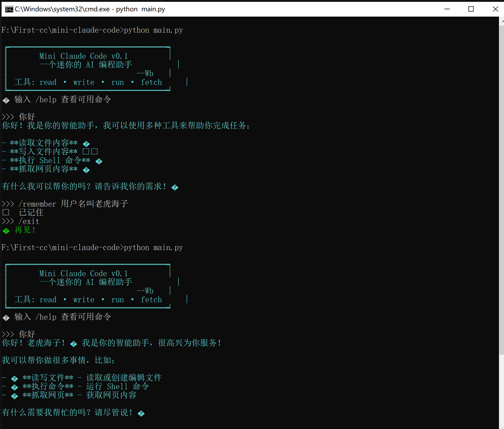Viewport: 504px width, 429px height.
Task: Click the line "有什么需要我帮忙的吗？请尽管说！"
Action: (68, 412)
